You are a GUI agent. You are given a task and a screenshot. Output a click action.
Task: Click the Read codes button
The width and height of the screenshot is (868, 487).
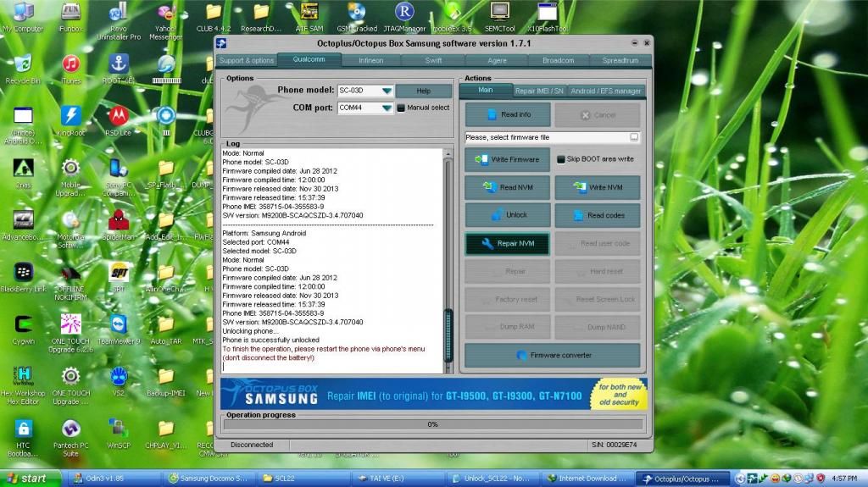(x=598, y=215)
